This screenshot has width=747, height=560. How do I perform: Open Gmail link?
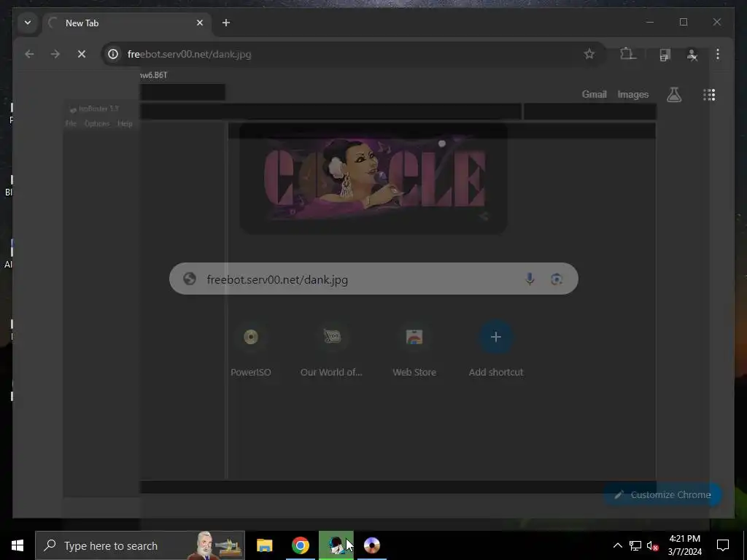click(x=594, y=94)
